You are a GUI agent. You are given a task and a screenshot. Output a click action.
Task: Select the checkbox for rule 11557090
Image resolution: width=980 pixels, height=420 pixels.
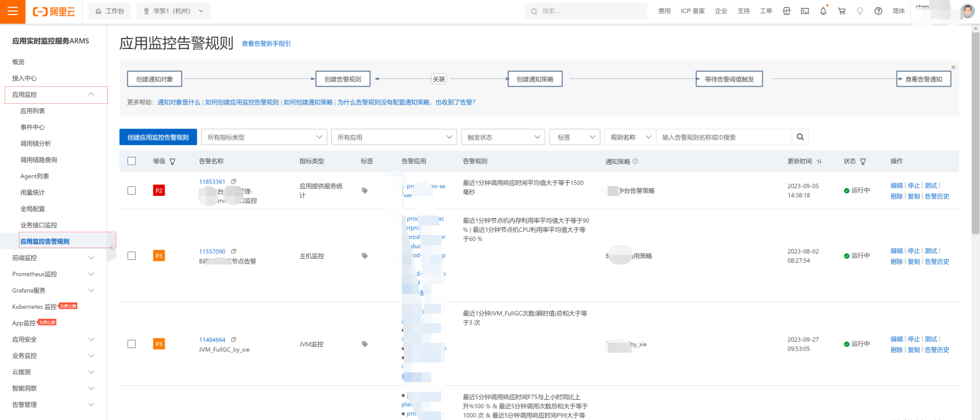[132, 256]
